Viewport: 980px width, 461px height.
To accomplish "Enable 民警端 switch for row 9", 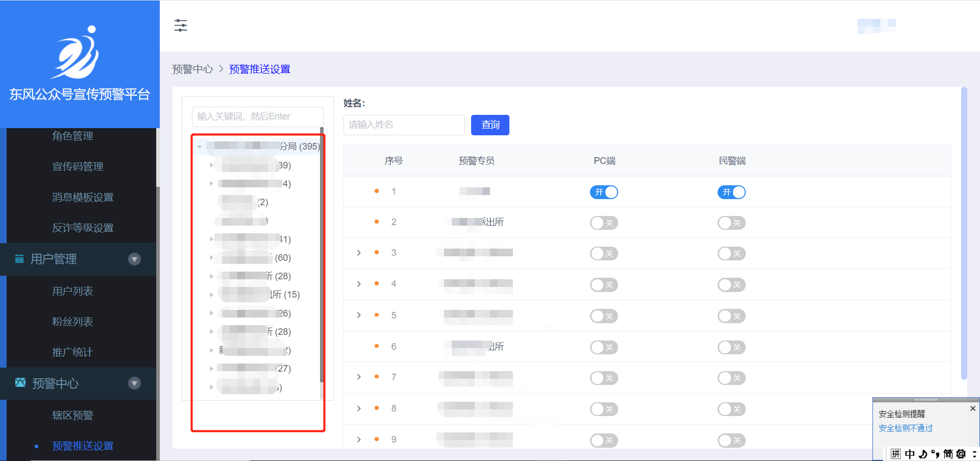I will click(731, 440).
